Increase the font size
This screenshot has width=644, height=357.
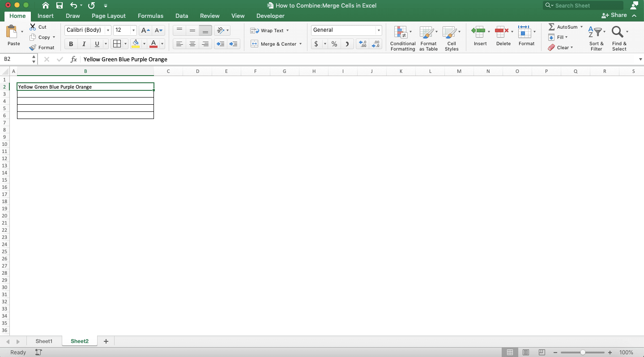pos(145,30)
